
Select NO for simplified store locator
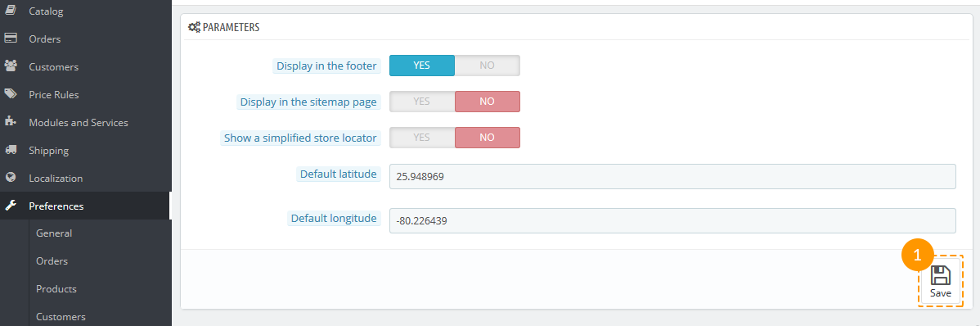point(487,138)
